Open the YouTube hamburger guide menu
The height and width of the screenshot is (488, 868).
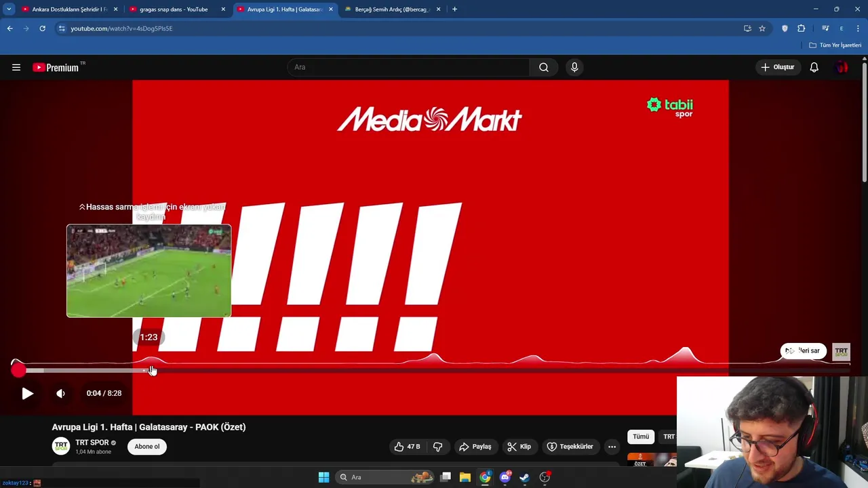pyautogui.click(x=16, y=67)
